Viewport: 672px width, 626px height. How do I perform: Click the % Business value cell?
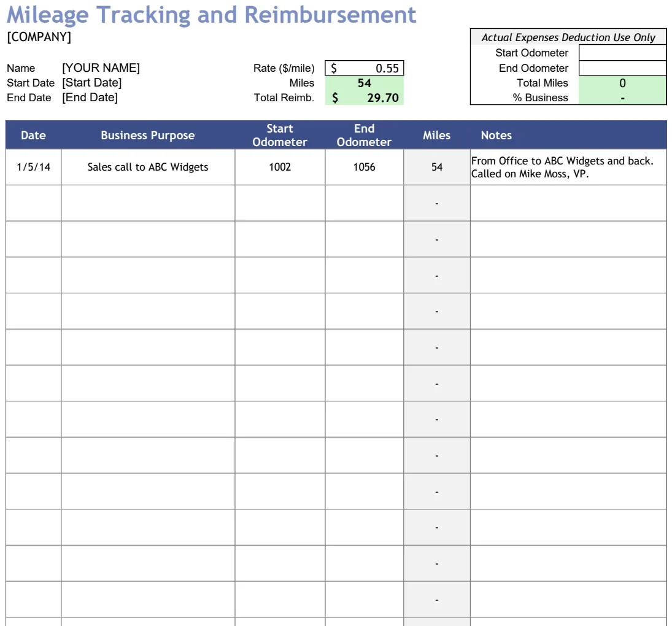(622, 98)
